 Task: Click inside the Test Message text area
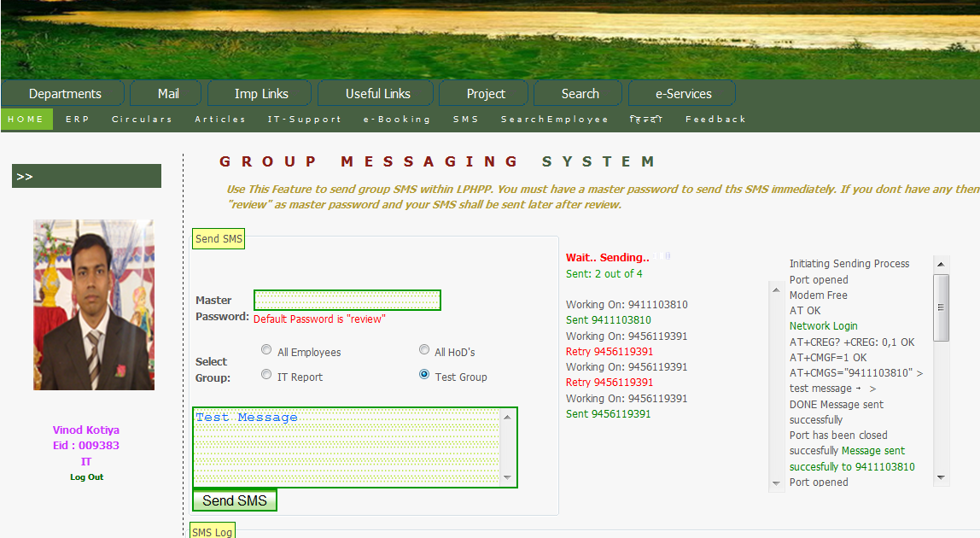347,447
